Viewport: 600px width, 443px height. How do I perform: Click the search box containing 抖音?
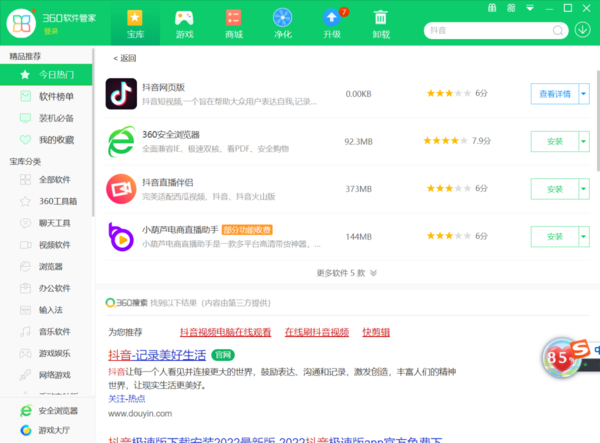[490, 31]
